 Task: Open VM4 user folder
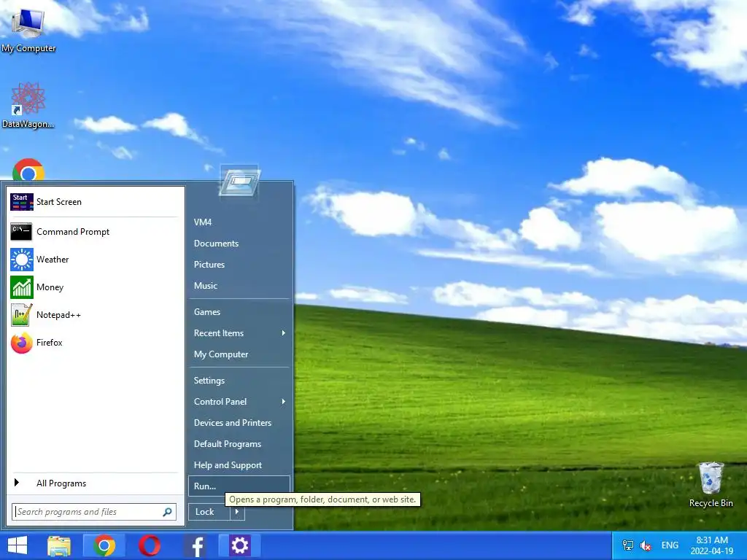[203, 222]
